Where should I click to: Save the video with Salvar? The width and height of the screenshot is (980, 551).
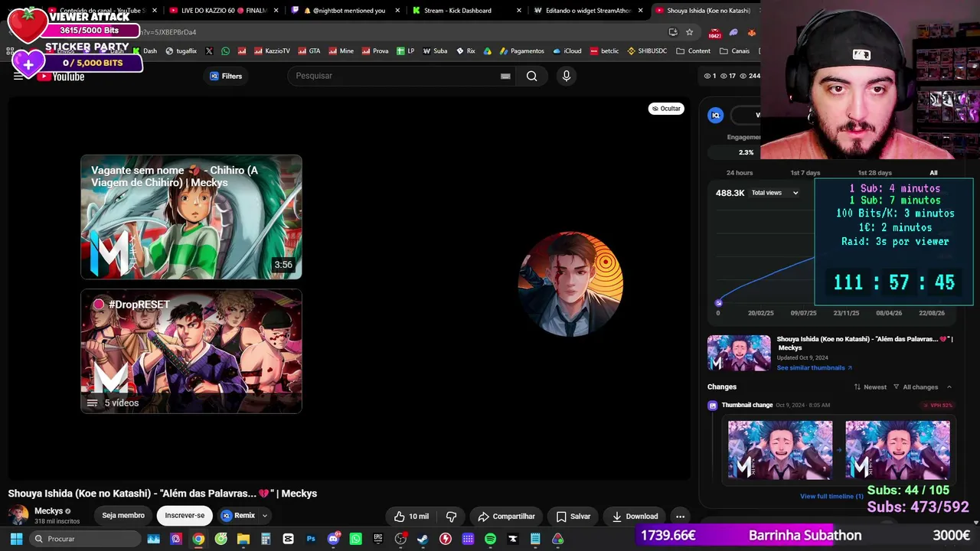(x=573, y=517)
